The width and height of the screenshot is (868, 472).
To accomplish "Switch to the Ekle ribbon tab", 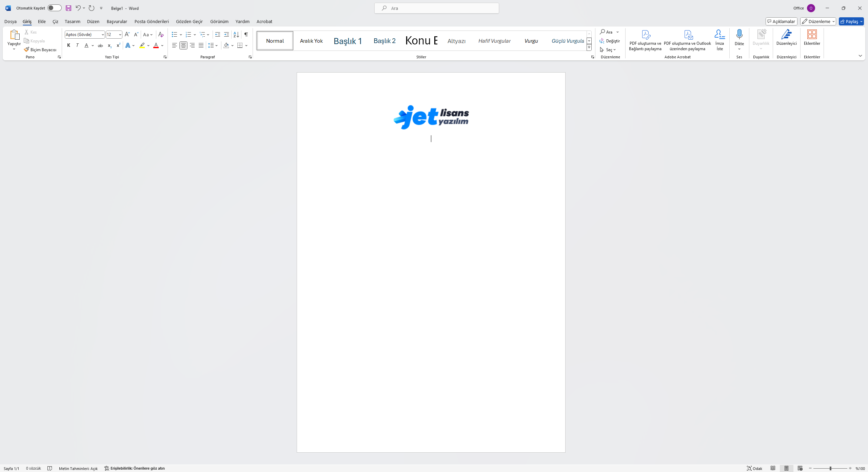I will [x=41, y=21].
